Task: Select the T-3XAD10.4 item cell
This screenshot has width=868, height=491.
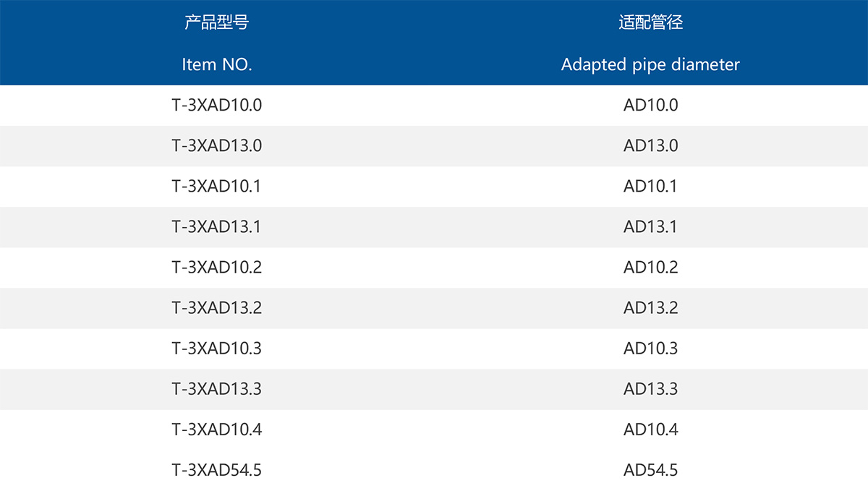Action: [x=216, y=429]
